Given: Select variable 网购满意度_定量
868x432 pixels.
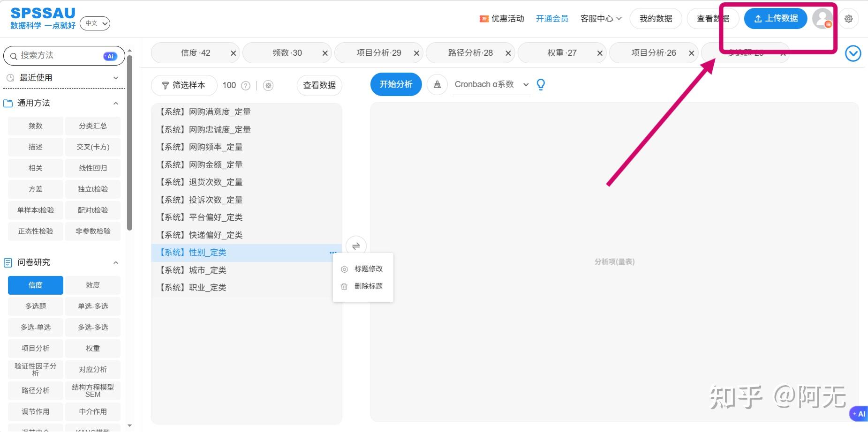Looking at the screenshot, I should coord(247,112).
